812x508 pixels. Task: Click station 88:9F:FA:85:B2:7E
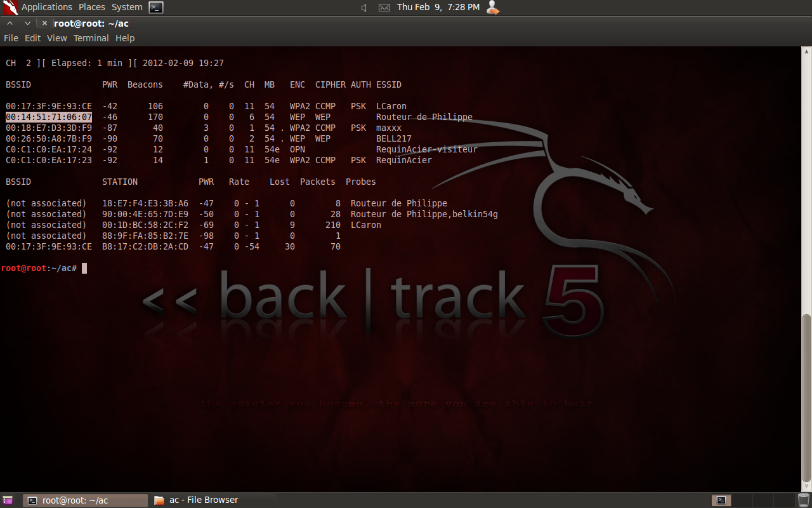(145, 236)
